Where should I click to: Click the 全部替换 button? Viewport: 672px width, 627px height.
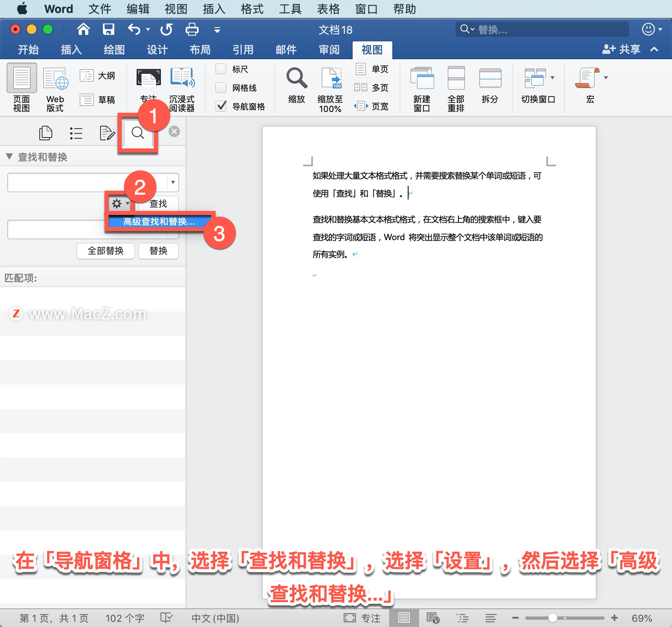(106, 251)
